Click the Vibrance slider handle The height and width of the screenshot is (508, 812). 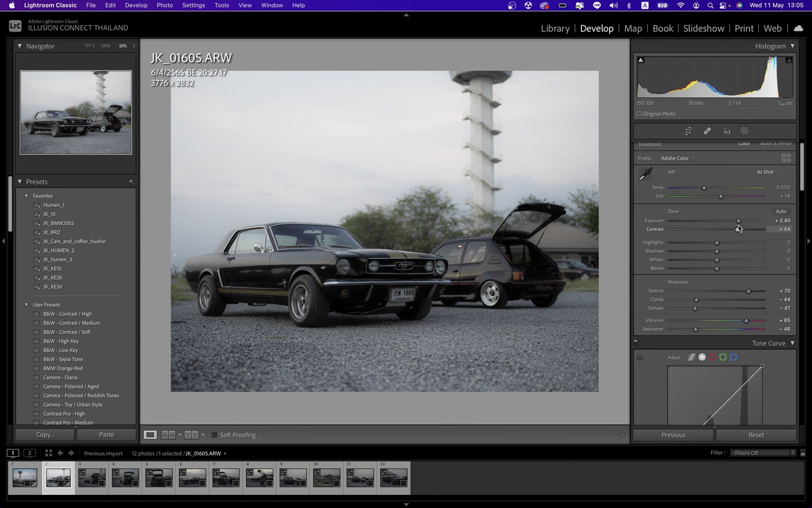coord(746,321)
